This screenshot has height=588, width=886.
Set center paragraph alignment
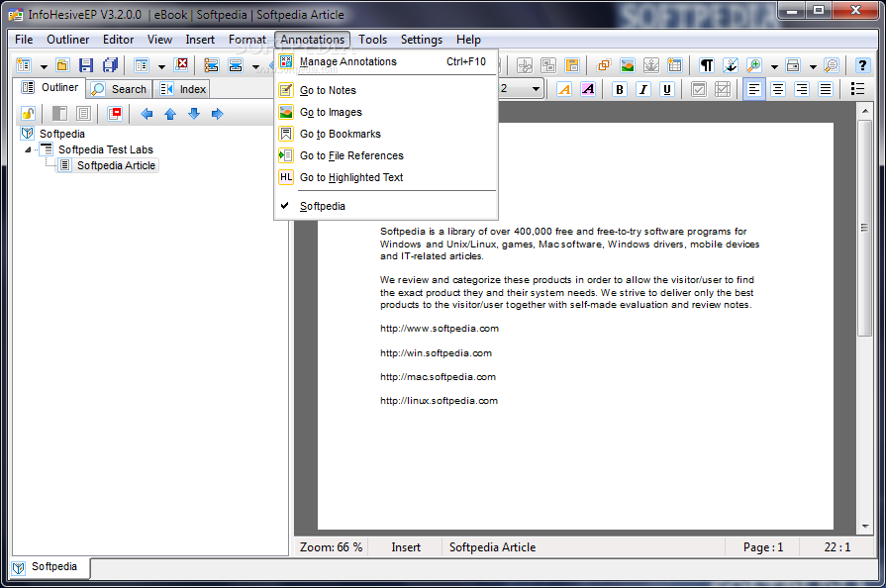778,89
